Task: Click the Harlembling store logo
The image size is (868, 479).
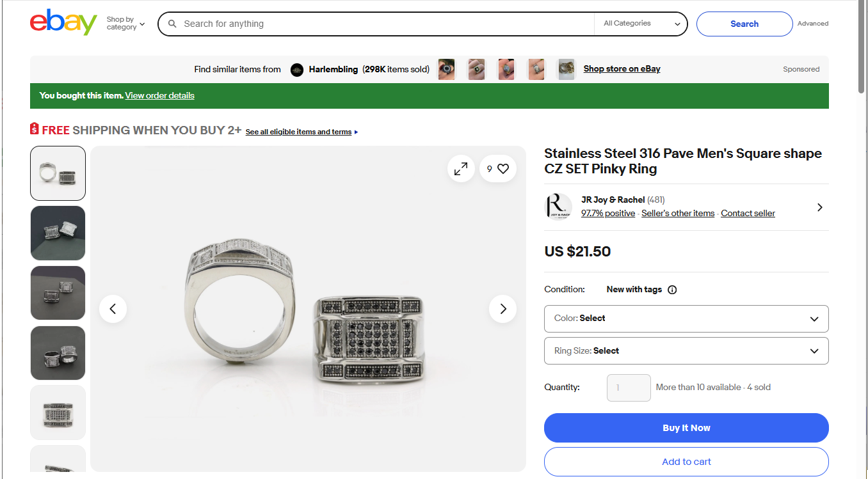Action: 296,70
